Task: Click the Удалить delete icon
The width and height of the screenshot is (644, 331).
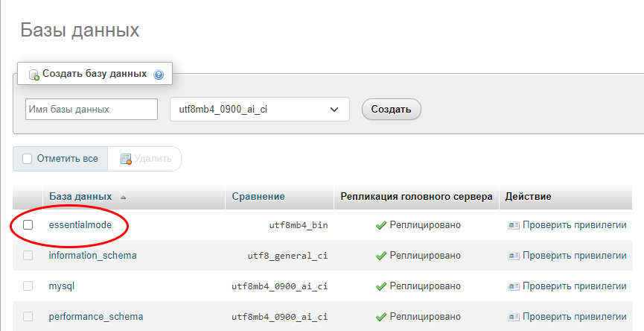Action: (126, 159)
